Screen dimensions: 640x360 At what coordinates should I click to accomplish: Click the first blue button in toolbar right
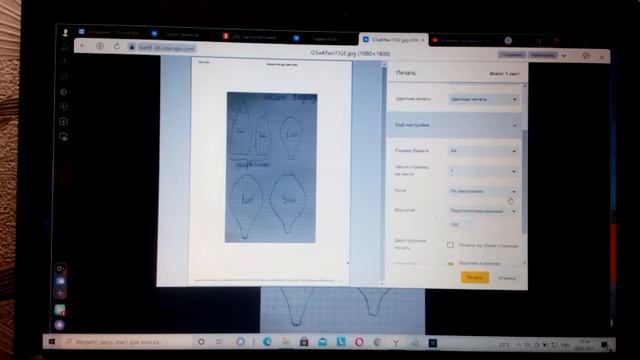point(511,55)
